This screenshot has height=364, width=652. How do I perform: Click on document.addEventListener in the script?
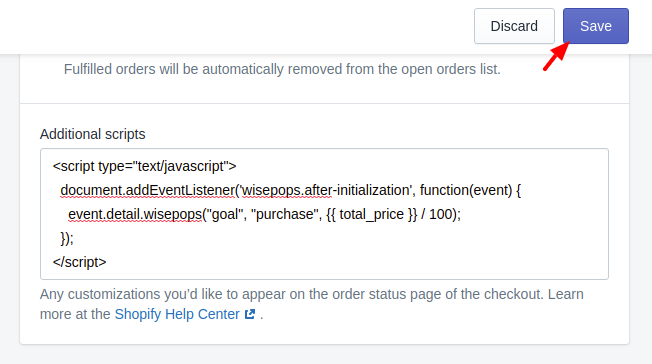tap(147, 190)
